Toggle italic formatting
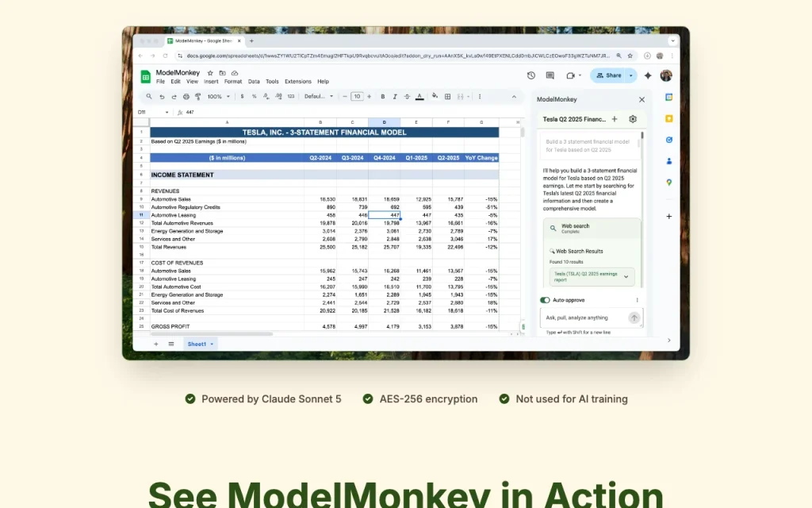Screen dimensions: 812x508 click(x=395, y=96)
